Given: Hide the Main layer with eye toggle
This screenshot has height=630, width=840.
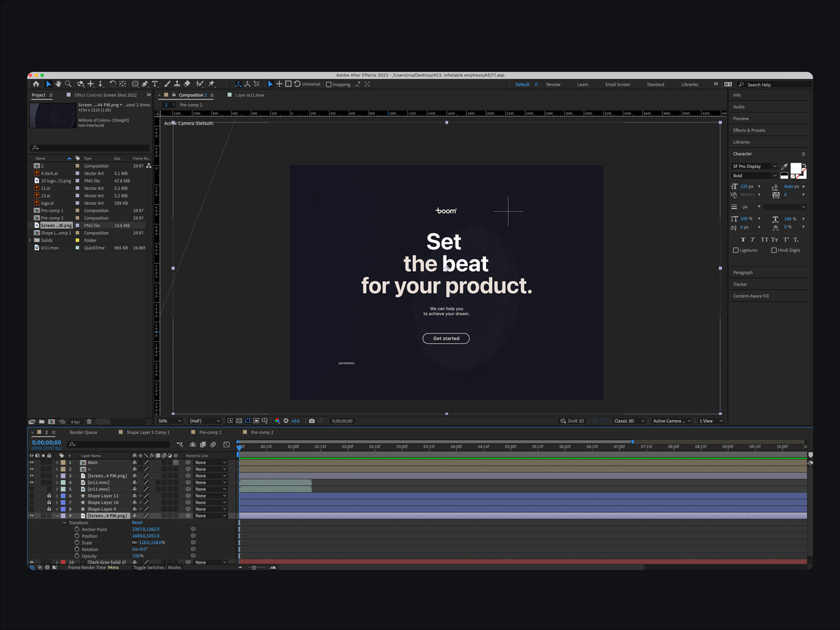Looking at the screenshot, I should 32,463.
